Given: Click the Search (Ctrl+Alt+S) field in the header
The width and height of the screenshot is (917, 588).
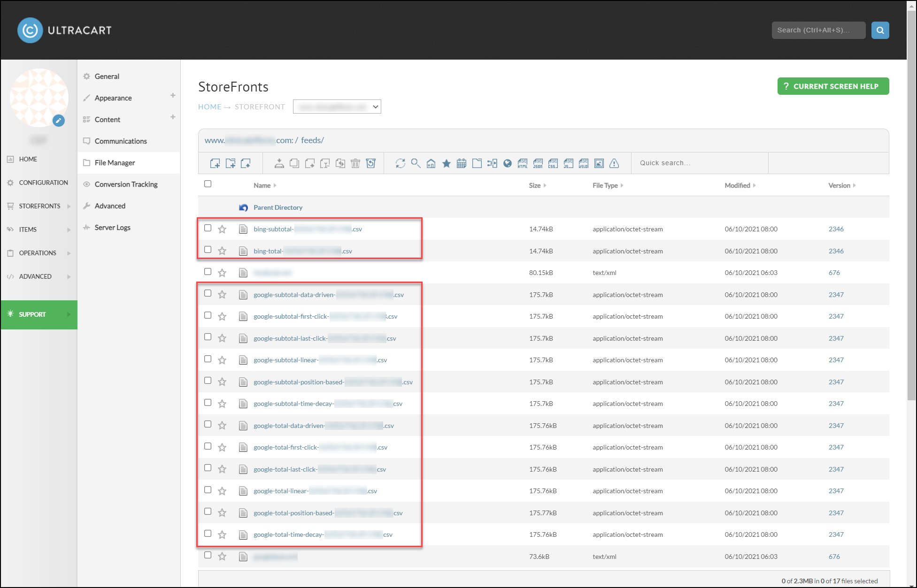Looking at the screenshot, I should click(x=819, y=30).
